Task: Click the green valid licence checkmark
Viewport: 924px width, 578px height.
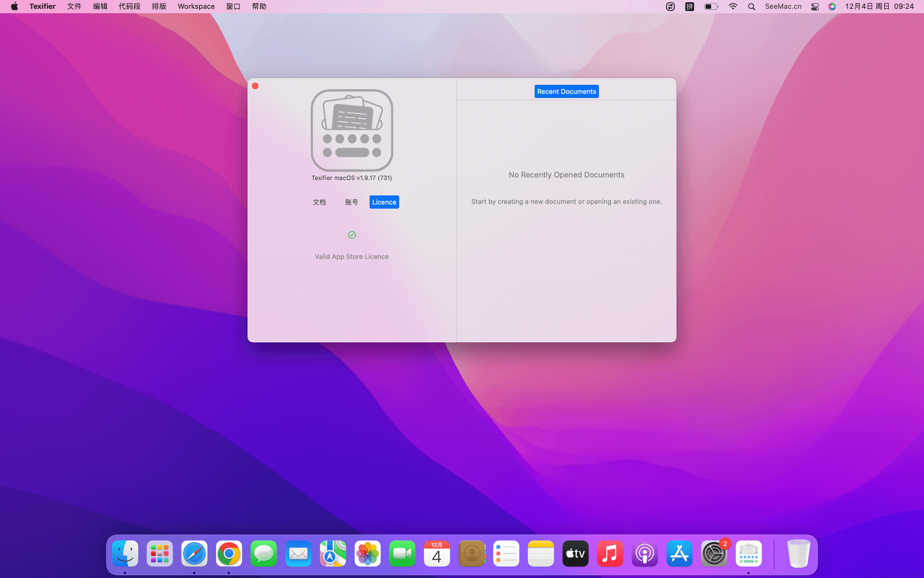Action: [x=352, y=235]
